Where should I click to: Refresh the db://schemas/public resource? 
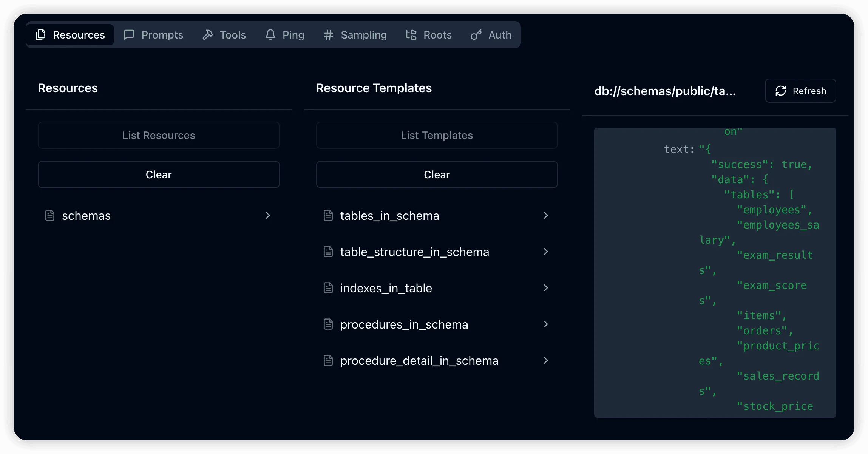pyautogui.click(x=800, y=91)
